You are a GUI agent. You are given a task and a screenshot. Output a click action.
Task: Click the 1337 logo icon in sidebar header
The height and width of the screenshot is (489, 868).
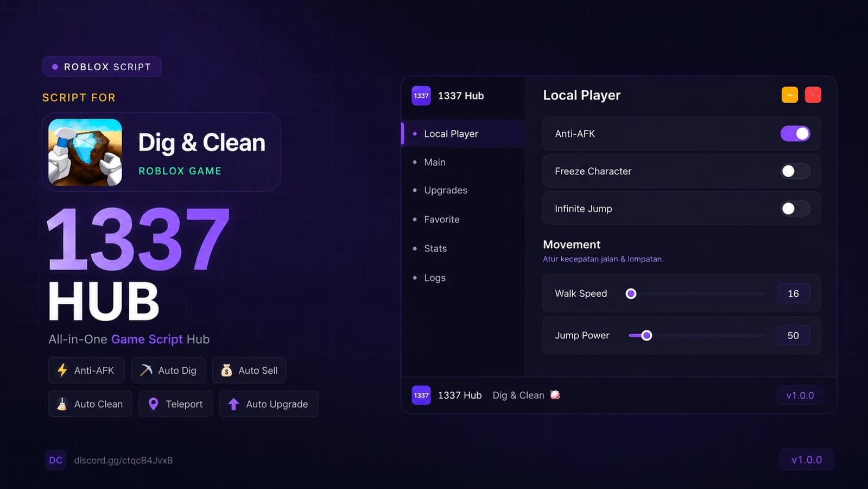[421, 96]
